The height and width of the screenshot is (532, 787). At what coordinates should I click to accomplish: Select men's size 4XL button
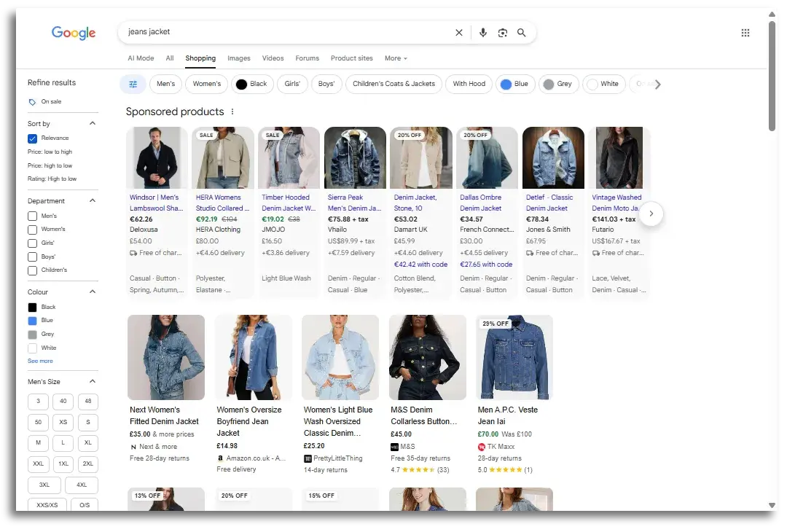pos(82,485)
